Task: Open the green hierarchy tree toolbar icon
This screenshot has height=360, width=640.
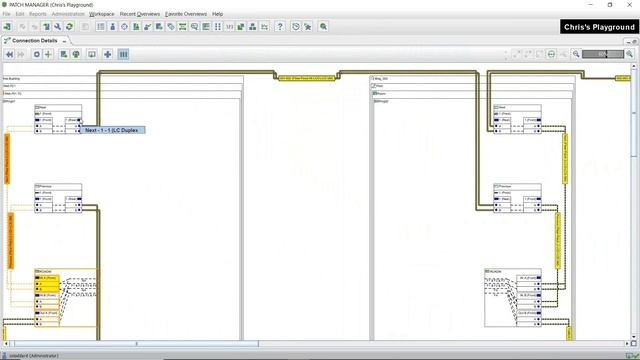Action: coord(46,27)
